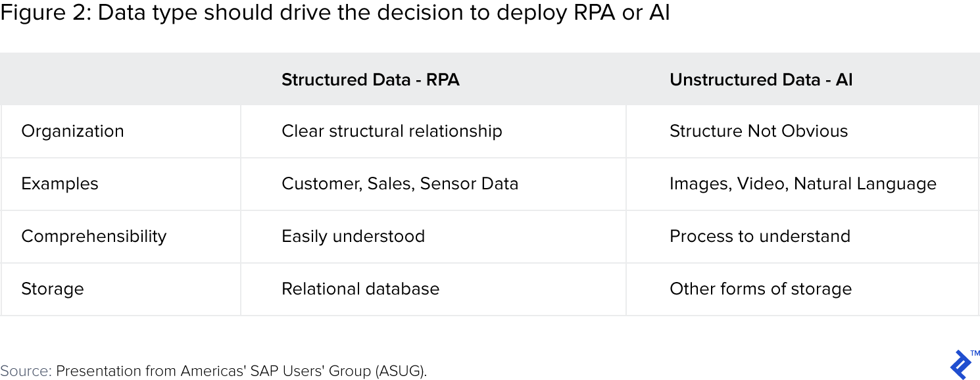
Task: Click the Images, Video, Natural Language cell
Action: pos(802,183)
